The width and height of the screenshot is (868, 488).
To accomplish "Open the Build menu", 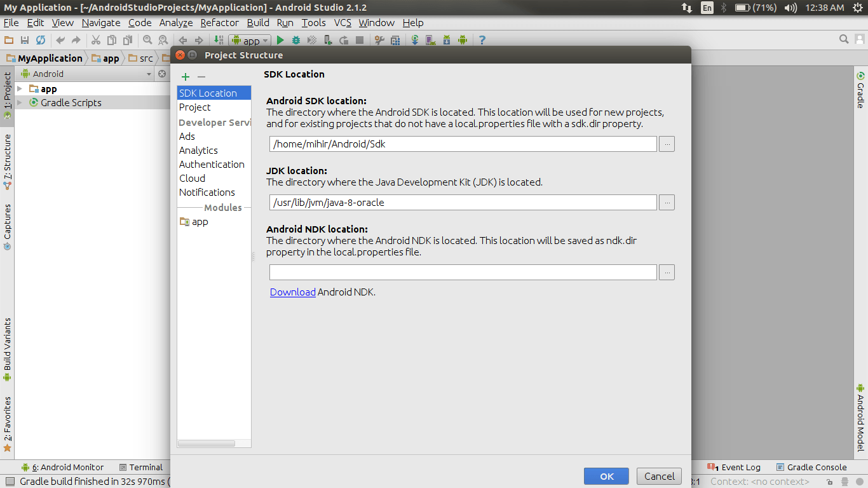I will (258, 23).
